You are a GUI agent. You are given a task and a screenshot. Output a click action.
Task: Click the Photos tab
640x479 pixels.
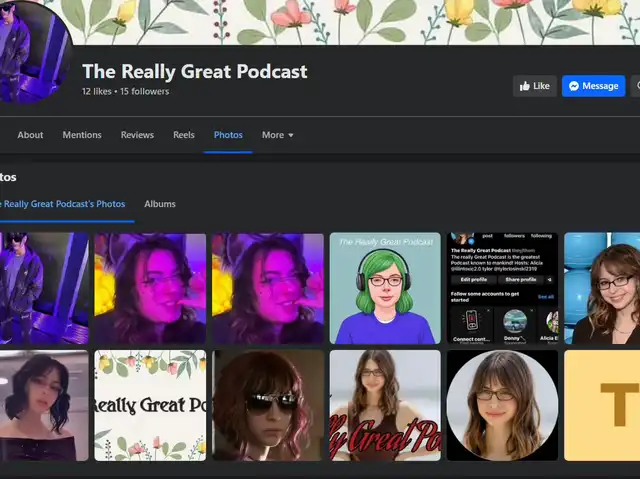(228, 135)
